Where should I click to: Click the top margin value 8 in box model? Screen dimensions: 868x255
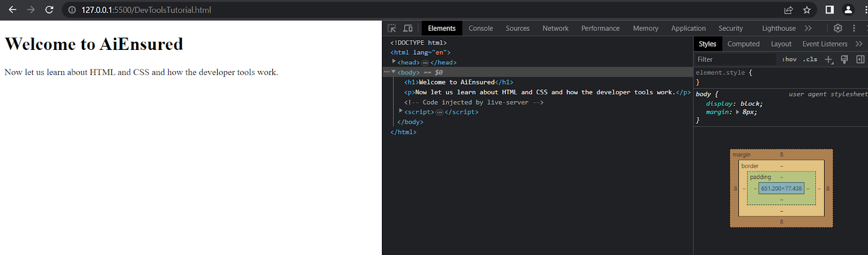tap(782, 155)
